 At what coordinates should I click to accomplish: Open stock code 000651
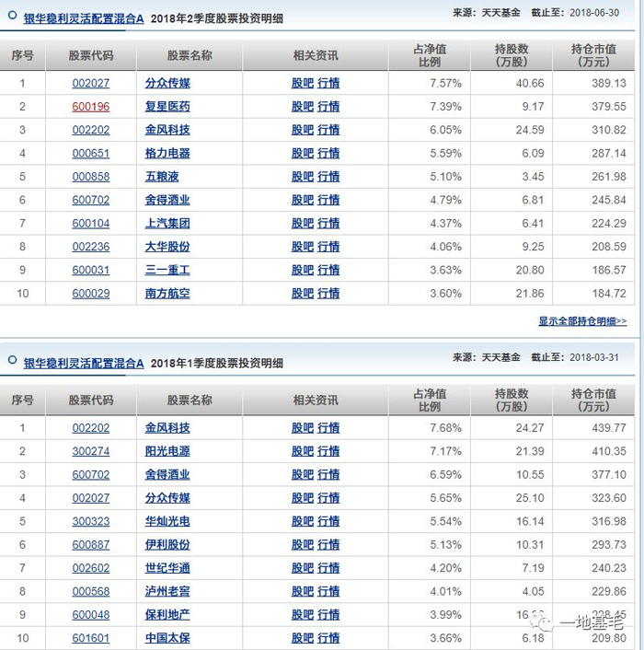click(x=91, y=154)
